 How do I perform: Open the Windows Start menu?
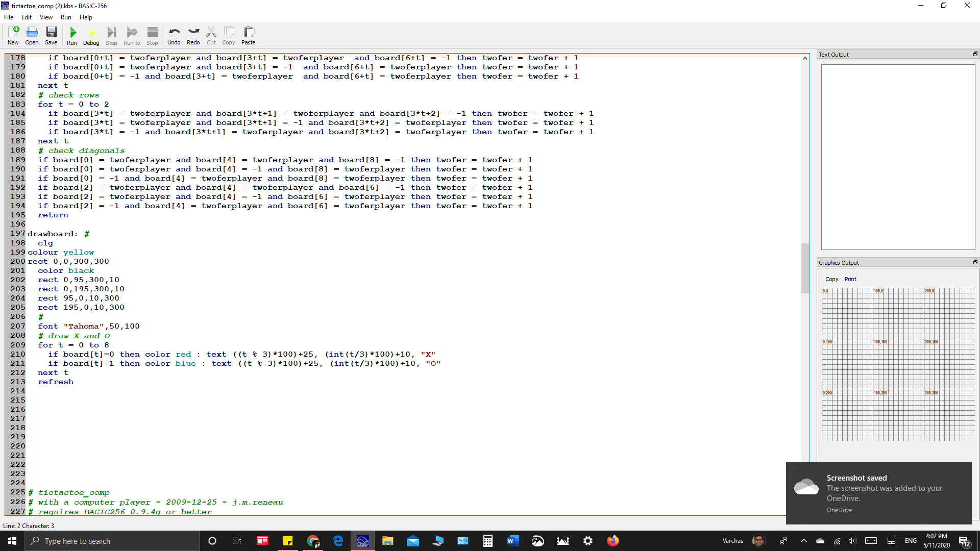(x=12, y=541)
